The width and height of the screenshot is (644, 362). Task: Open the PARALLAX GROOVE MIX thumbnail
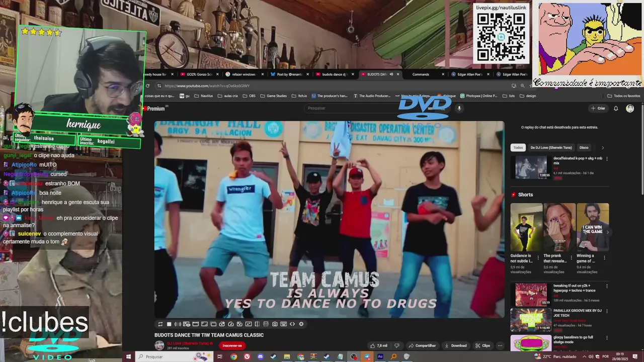531,320
